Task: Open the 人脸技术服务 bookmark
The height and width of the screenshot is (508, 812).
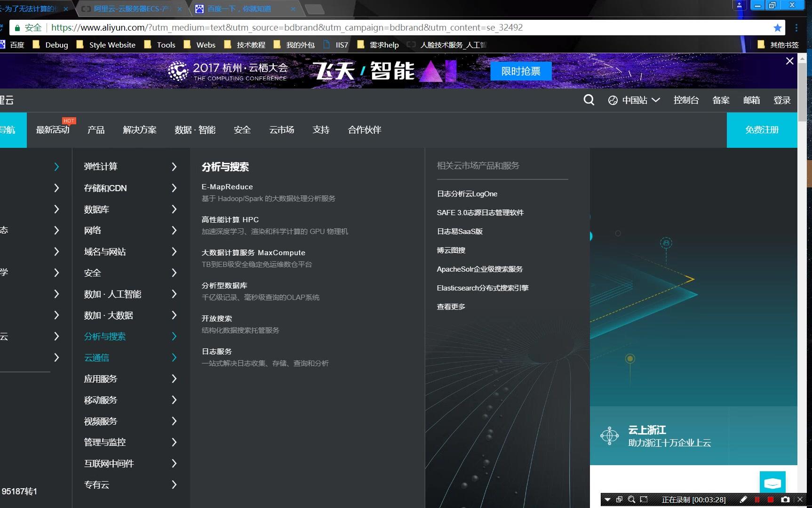Action: 447,45
